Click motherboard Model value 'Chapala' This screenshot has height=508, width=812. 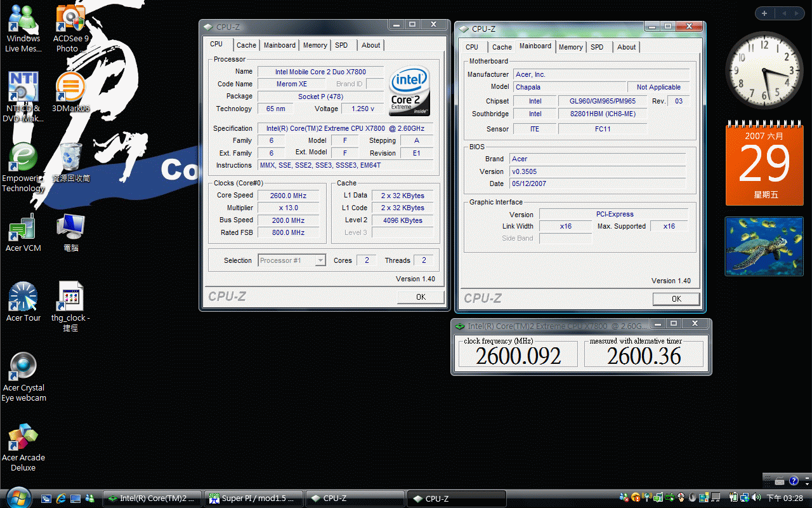pos(570,87)
